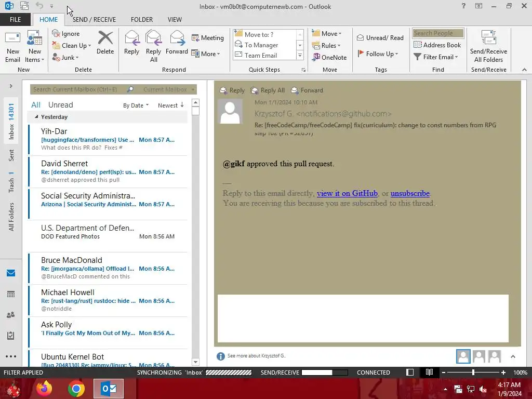Switch to the HOME tab
The image size is (532, 399).
[x=48, y=19]
